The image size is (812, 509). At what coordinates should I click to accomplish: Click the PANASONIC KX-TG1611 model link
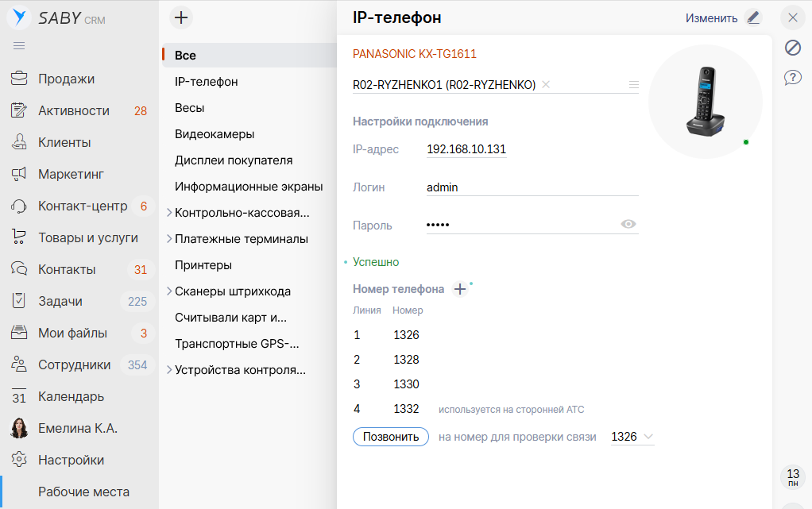tap(414, 54)
